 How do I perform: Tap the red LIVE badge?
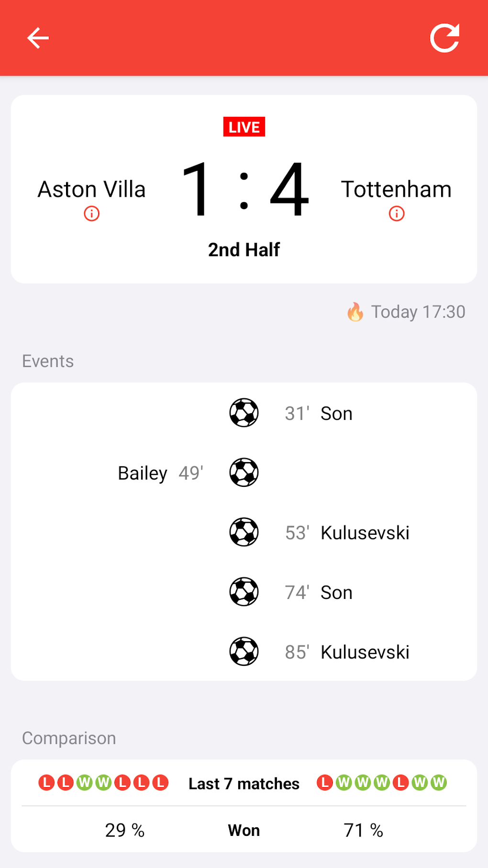(x=244, y=127)
